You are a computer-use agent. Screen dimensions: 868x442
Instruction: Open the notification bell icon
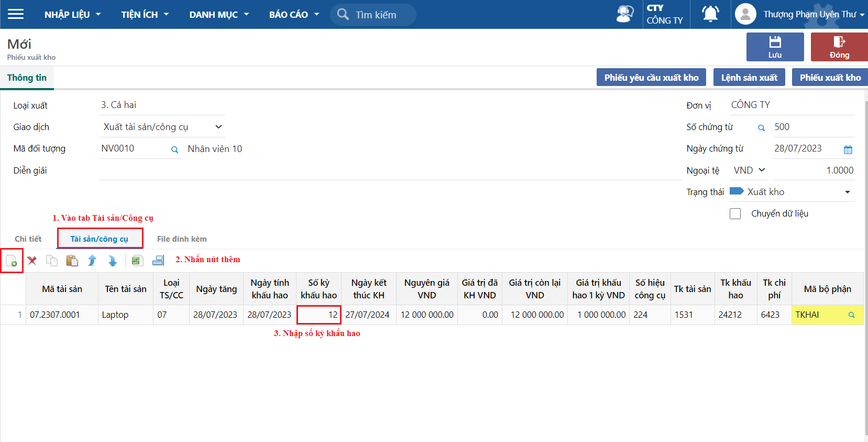click(710, 14)
